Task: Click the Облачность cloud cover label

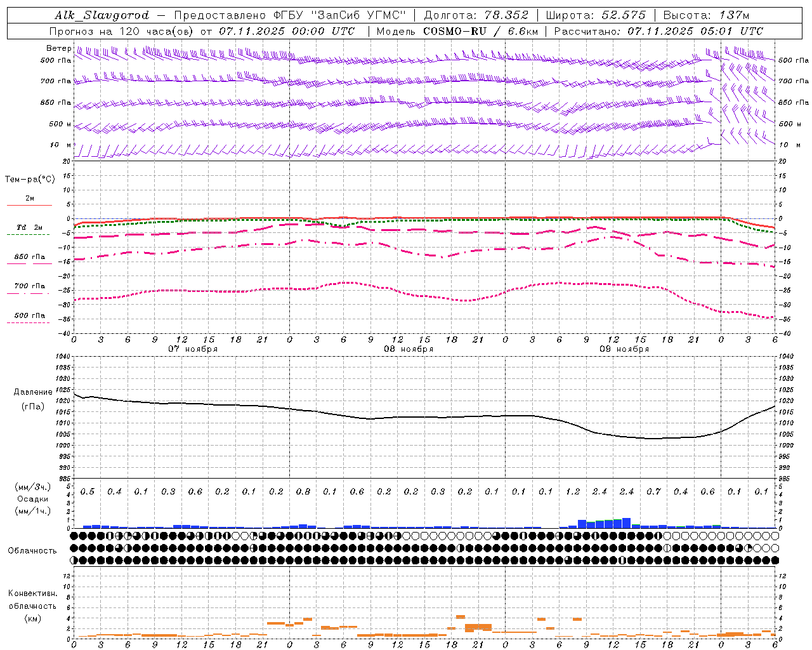Action: click(32, 551)
